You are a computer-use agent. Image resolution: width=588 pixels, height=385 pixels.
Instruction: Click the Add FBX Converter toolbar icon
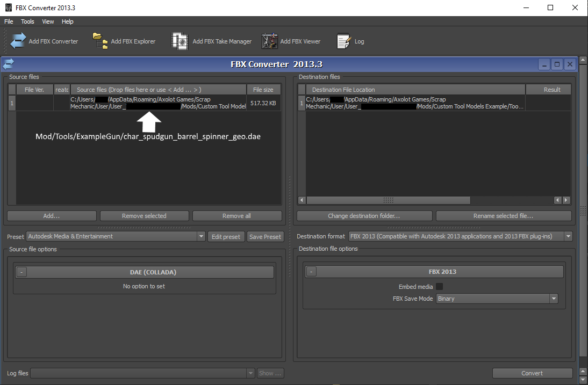[x=18, y=41]
